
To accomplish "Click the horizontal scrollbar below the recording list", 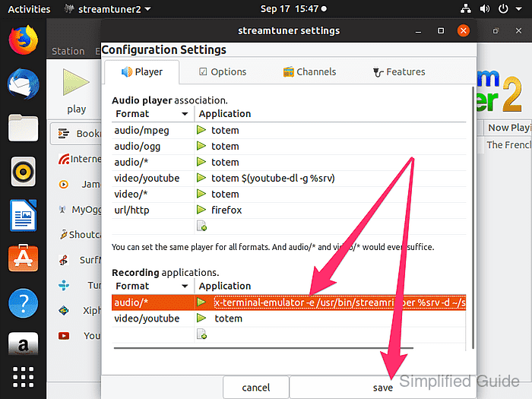I will 264,348.
